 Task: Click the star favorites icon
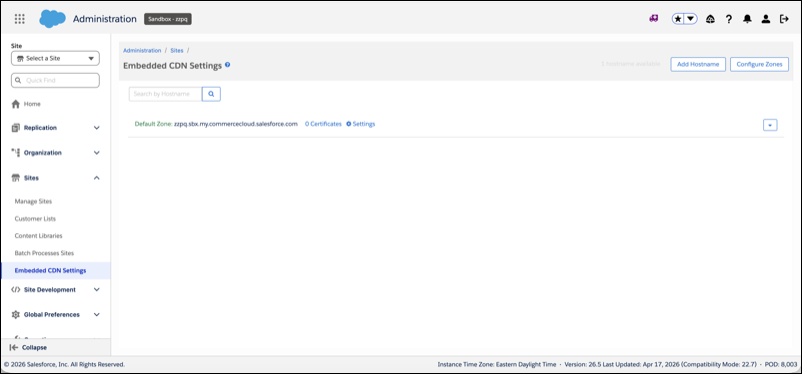(x=678, y=19)
